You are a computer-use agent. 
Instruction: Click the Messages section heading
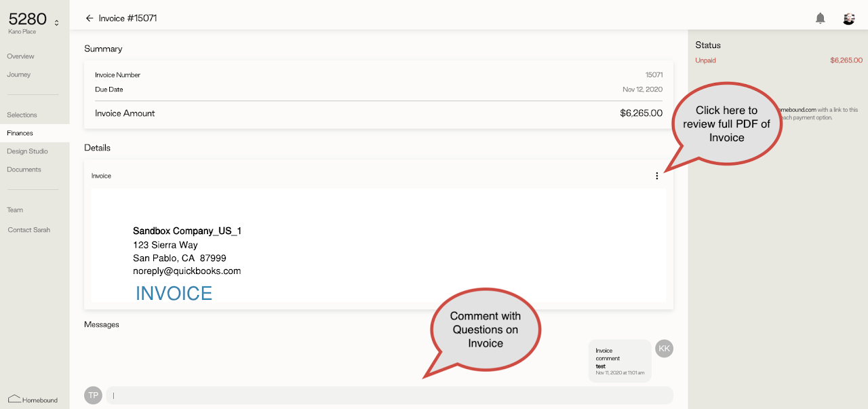pos(102,325)
